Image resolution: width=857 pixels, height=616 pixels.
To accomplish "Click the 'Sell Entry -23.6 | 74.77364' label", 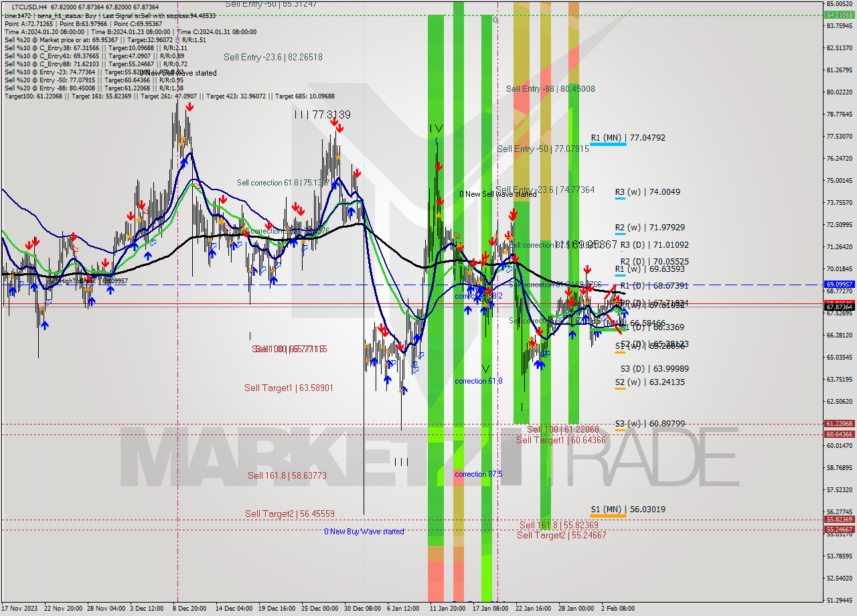I will pyautogui.click(x=545, y=189).
